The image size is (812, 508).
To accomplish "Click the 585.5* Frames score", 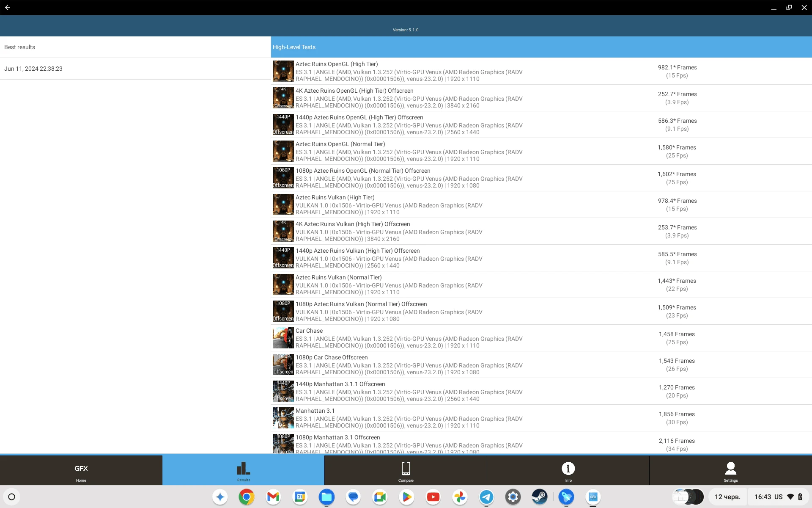I will (677, 254).
